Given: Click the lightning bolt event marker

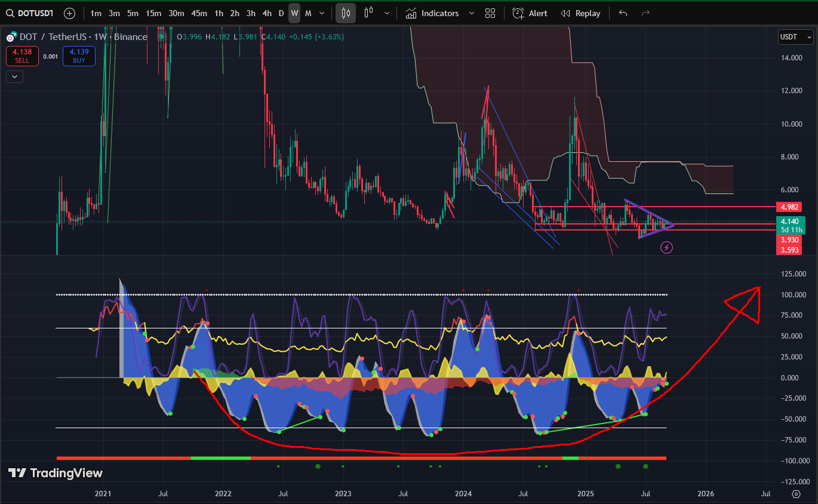Looking at the screenshot, I should 666,247.
